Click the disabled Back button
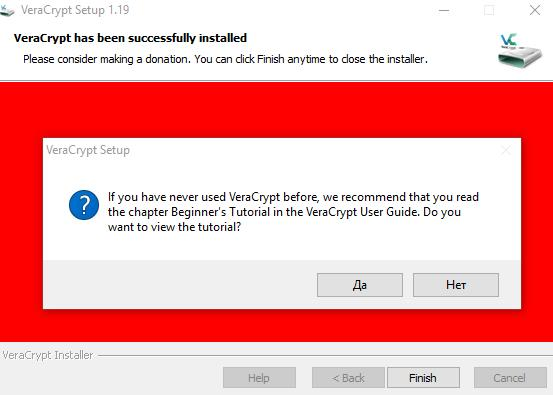This screenshot has width=553, height=395. coord(348,378)
